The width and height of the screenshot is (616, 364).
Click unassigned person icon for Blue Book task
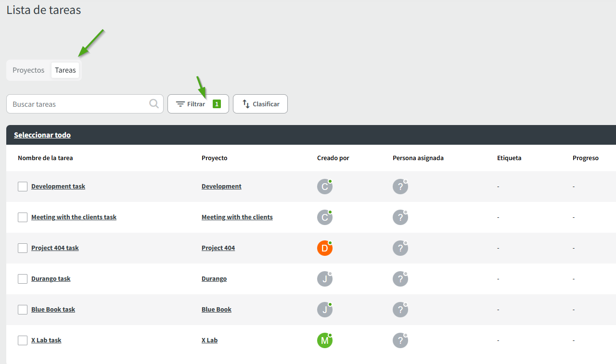coord(400,310)
